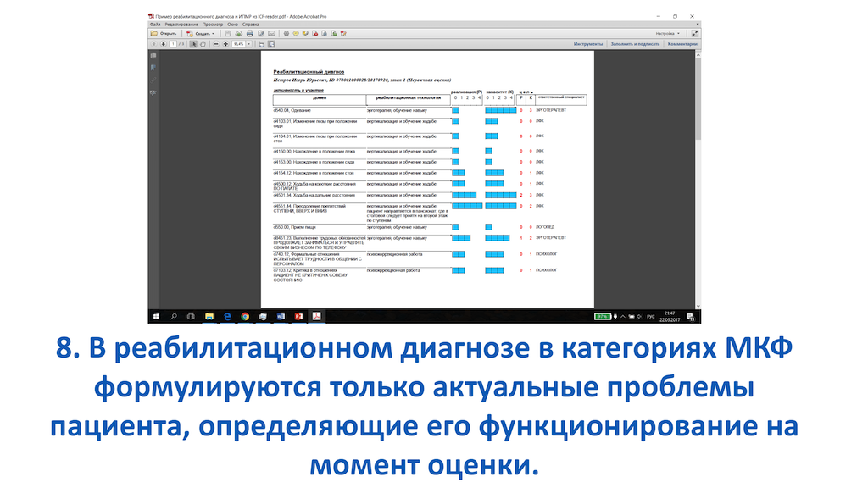The width and height of the screenshot is (868, 488).
Task: Open the Инструменты panel
Action: click(x=588, y=44)
